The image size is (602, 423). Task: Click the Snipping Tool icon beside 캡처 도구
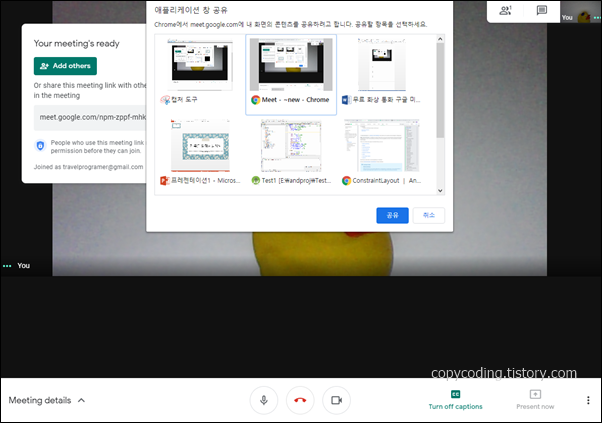pyautogui.click(x=165, y=100)
